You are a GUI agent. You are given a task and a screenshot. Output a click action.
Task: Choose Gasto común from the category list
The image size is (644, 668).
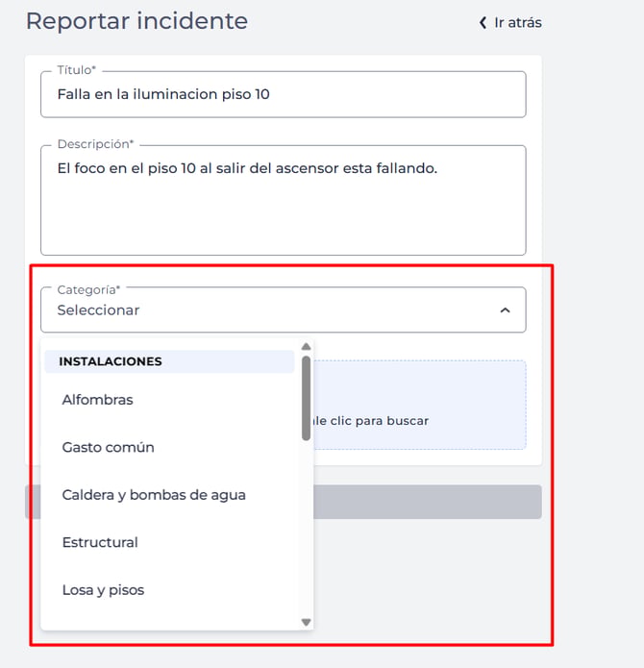(x=169, y=447)
